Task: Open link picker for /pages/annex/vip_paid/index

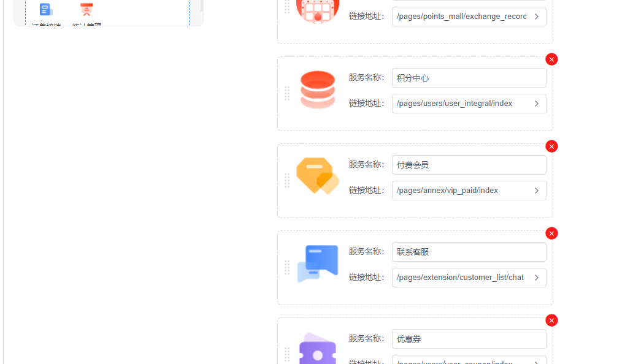Action: (537, 191)
